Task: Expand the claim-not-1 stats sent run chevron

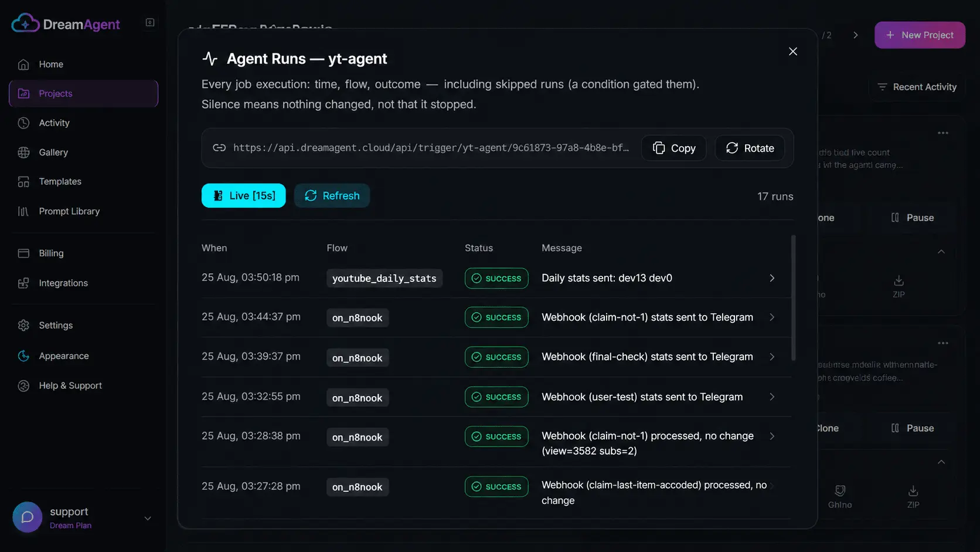Action: point(772,317)
